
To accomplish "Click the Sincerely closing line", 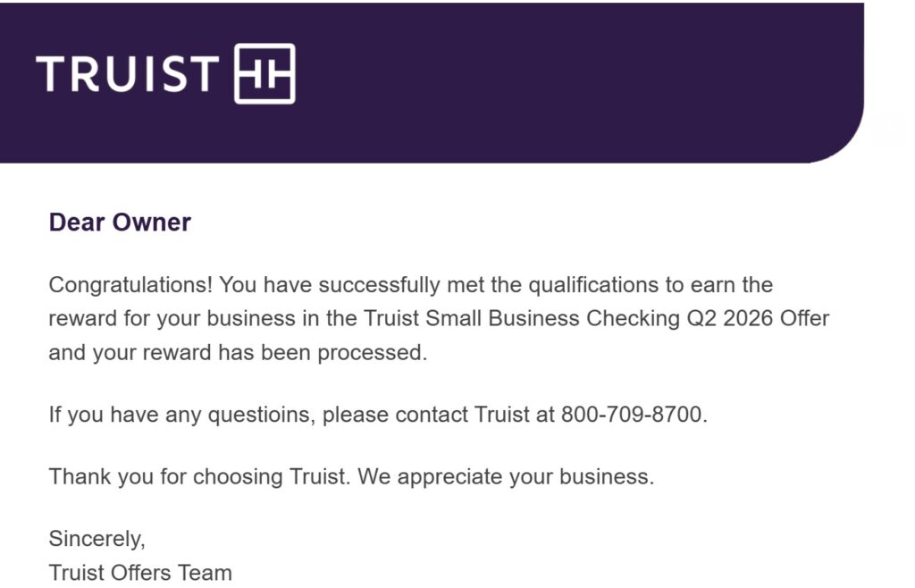I will click(97, 539).
